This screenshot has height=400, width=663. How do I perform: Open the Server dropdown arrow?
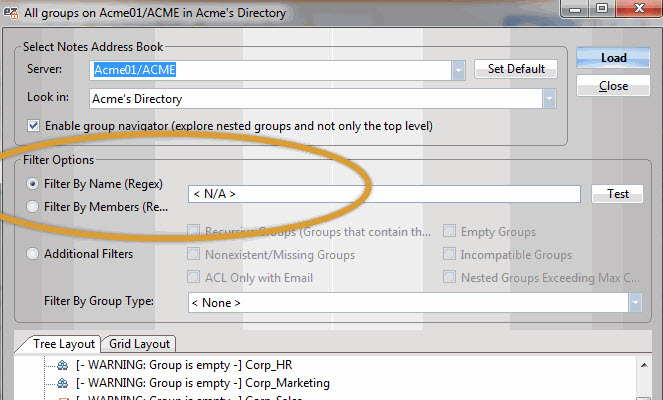coord(458,70)
